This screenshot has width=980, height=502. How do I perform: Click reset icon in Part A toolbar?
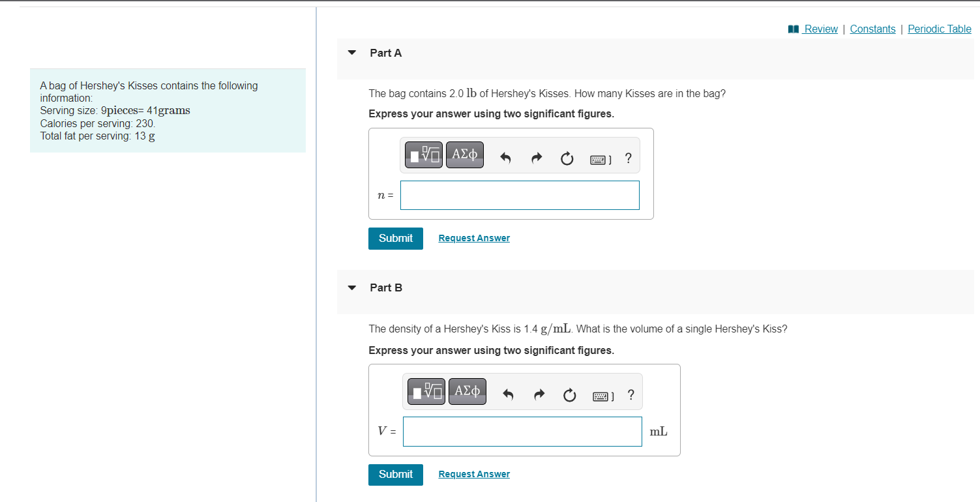point(567,158)
